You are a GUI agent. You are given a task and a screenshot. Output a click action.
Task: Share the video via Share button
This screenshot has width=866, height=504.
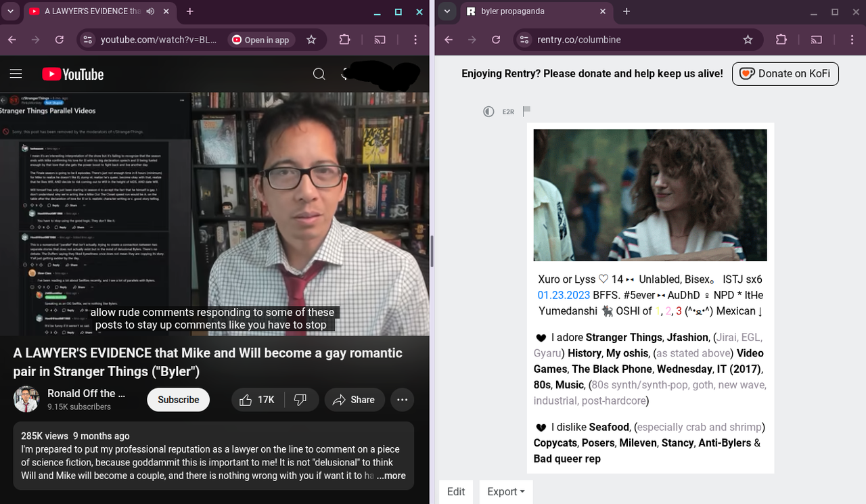(x=355, y=400)
